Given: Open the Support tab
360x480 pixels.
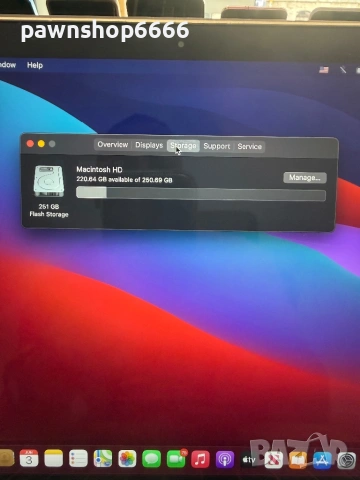Looking at the screenshot, I should [x=217, y=146].
